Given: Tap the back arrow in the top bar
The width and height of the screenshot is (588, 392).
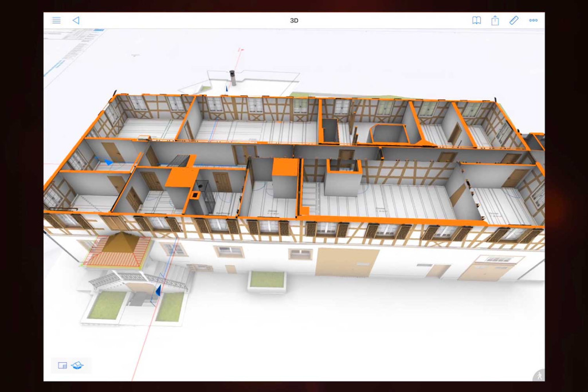Looking at the screenshot, I should tap(76, 20).
